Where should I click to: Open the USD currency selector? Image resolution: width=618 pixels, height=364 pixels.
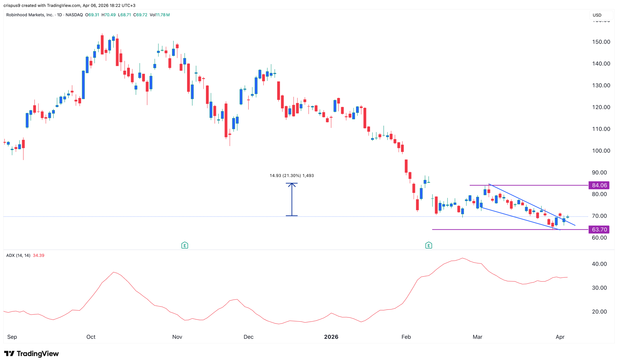600,15
